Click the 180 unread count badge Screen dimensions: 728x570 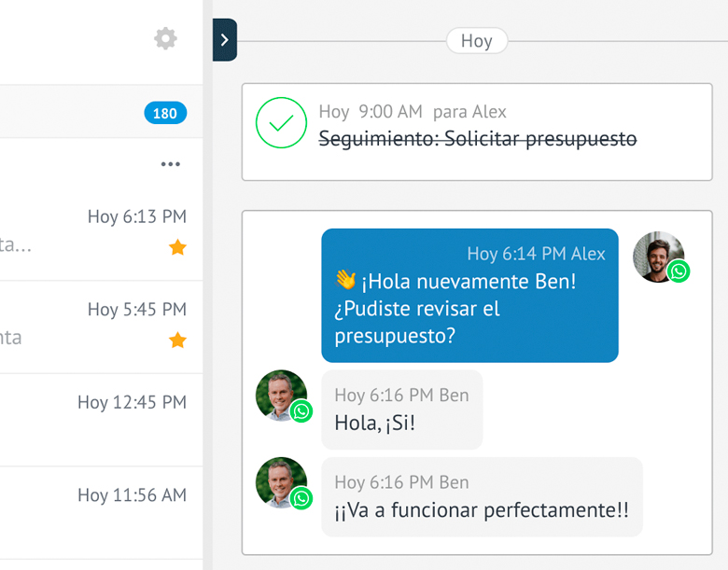(165, 113)
